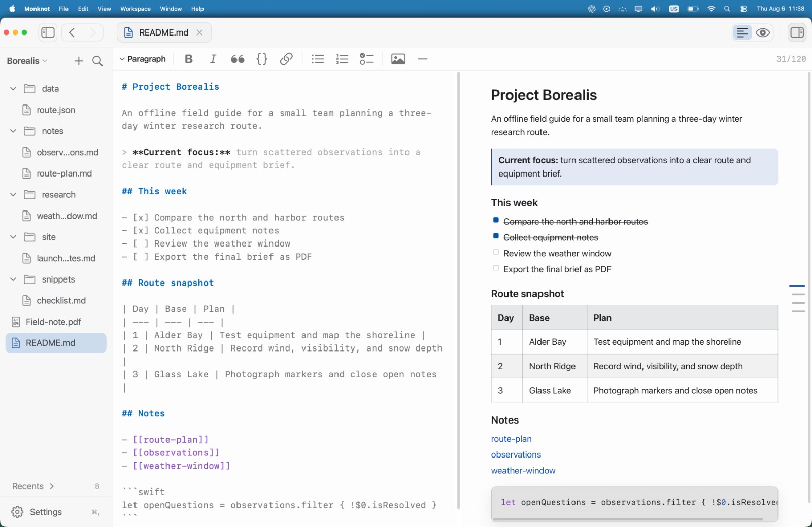Place cursor in '# Project Borealis' source line

(171, 87)
